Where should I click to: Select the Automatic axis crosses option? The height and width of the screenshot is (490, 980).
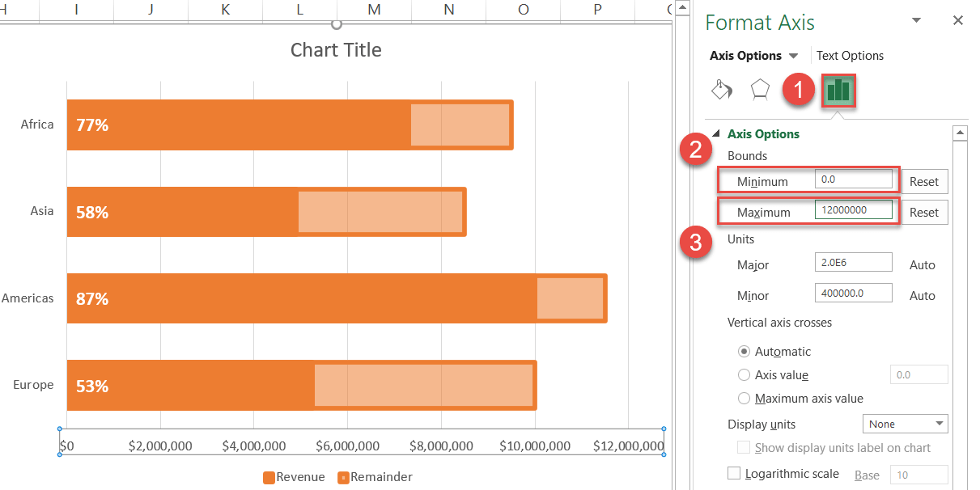(x=744, y=352)
